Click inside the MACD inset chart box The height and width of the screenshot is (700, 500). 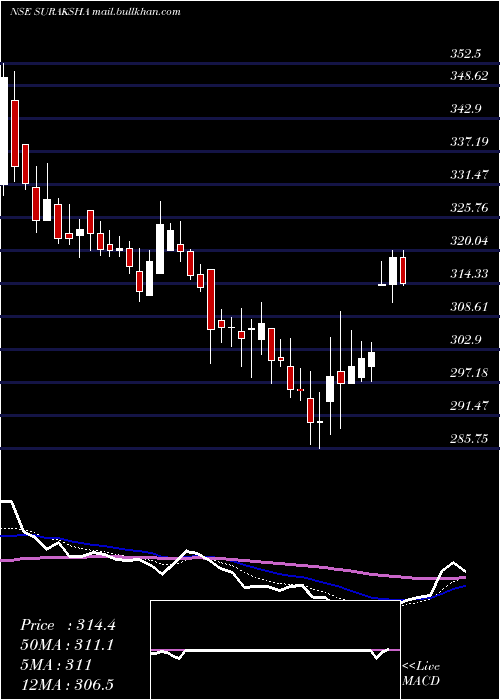coord(275,650)
